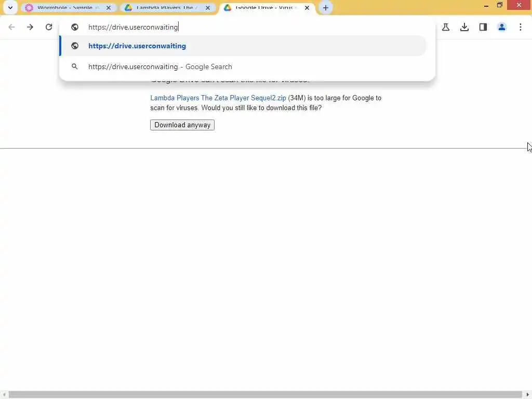Open the profile avatar menu
532x399 pixels.
[x=502, y=27]
